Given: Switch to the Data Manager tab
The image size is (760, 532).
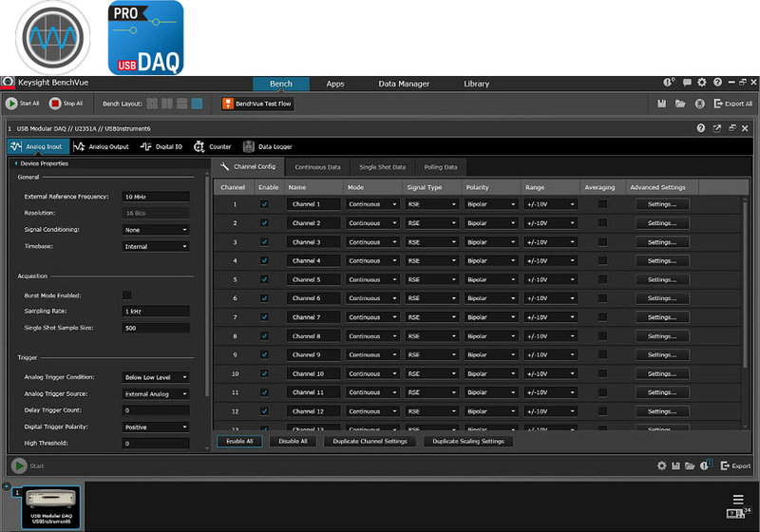Looking at the screenshot, I should 404,84.
